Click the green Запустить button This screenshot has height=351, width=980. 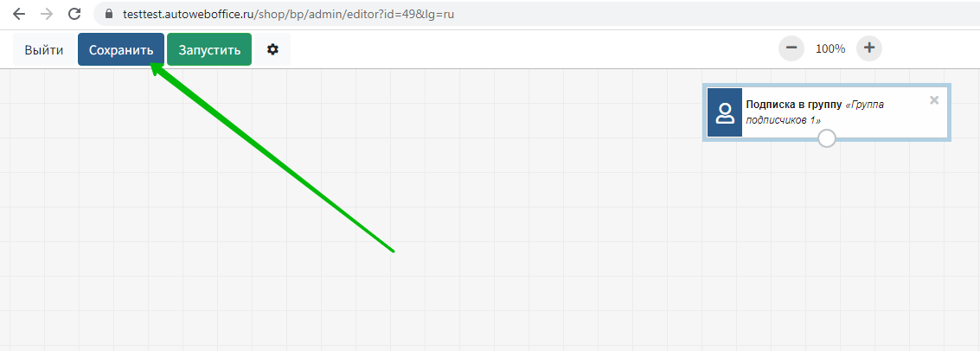tap(209, 49)
